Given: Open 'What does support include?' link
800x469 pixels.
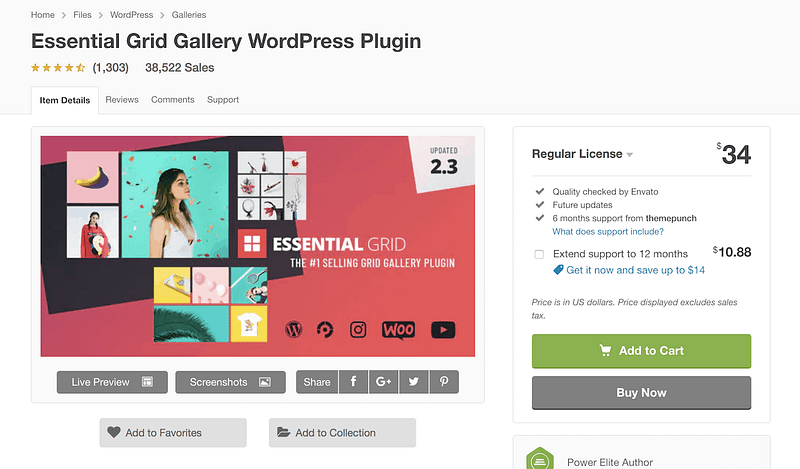Looking at the screenshot, I should (x=608, y=232).
